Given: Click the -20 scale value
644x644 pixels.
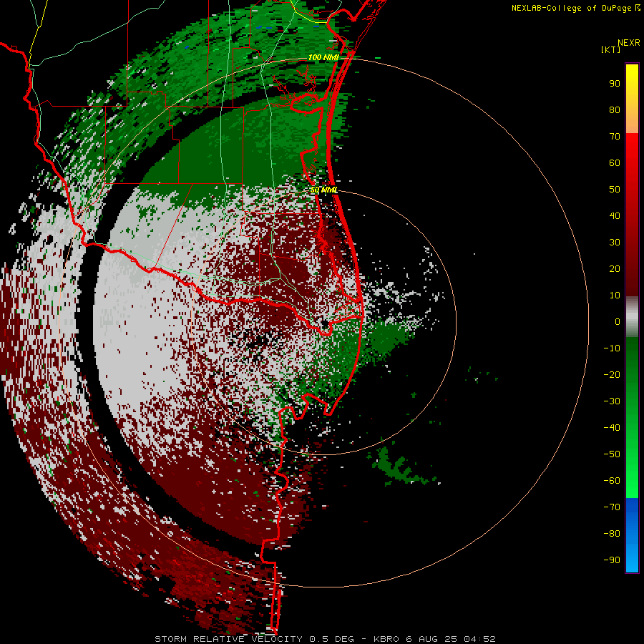Looking at the screenshot, I should [612, 374].
